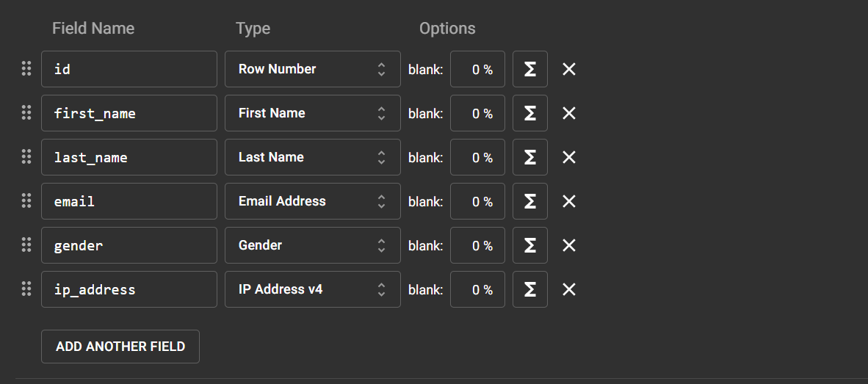Remove the last_name field
The height and width of the screenshot is (384, 868).
pyautogui.click(x=569, y=157)
